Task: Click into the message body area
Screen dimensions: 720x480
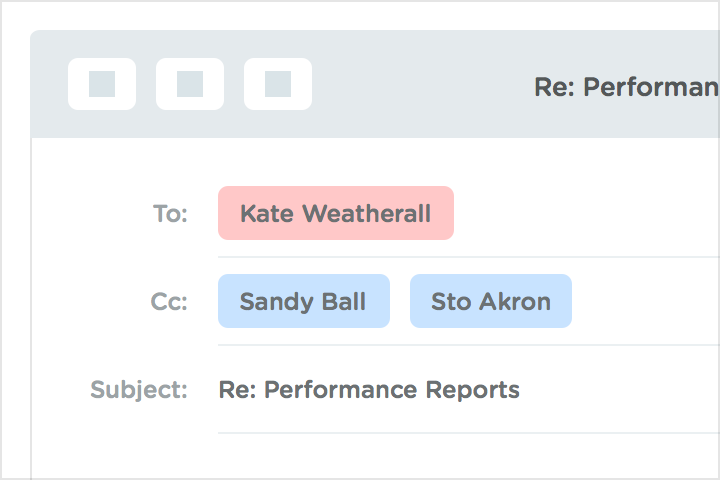Action: click(400, 458)
